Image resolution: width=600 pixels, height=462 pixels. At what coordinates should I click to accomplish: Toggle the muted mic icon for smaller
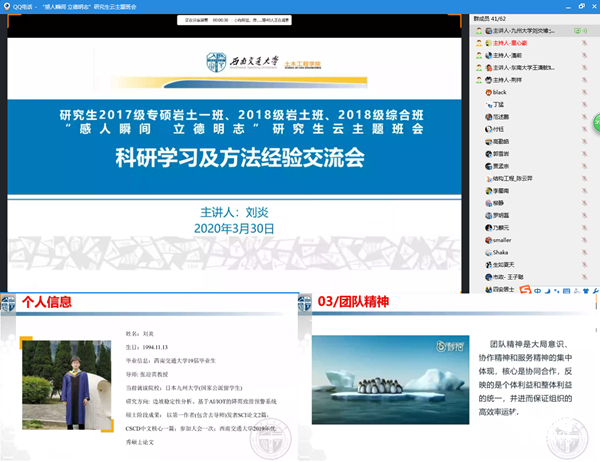583,240
